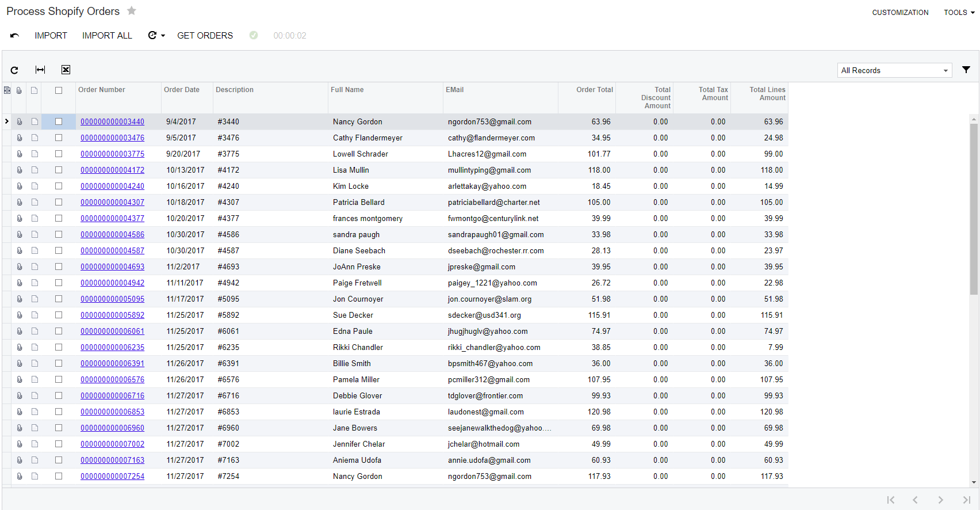Select checkbox for order #4377
Screen dimensions: 980x510
pos(59,218)
